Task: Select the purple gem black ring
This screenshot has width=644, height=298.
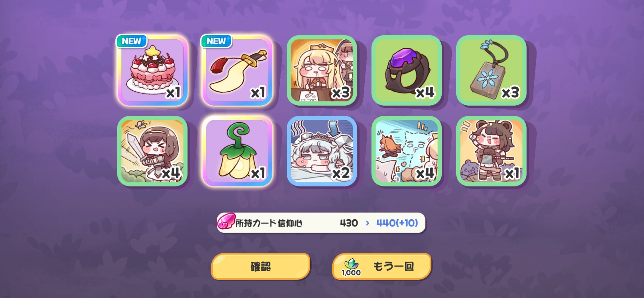Action: tap(406, 70)
